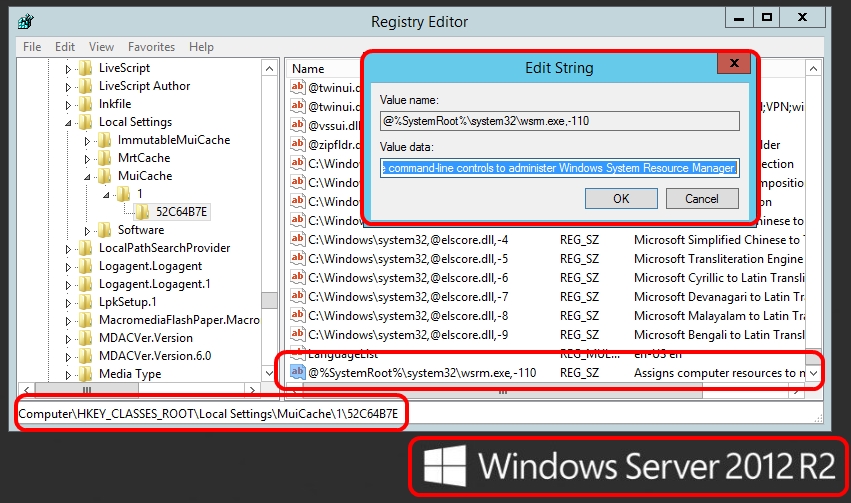Select the Logagent.Logagent folder icon
This screenshot has height=503, width=851.
(x=86, y=266)
